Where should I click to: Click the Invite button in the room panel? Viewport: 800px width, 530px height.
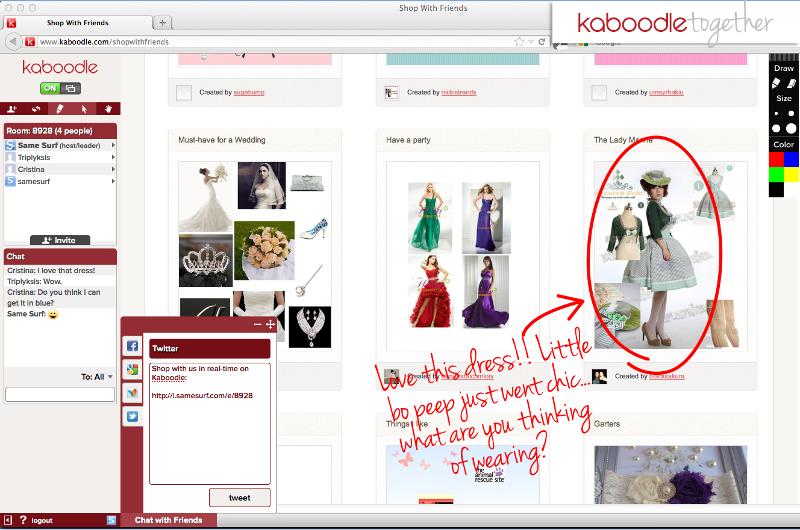[60, 240]
